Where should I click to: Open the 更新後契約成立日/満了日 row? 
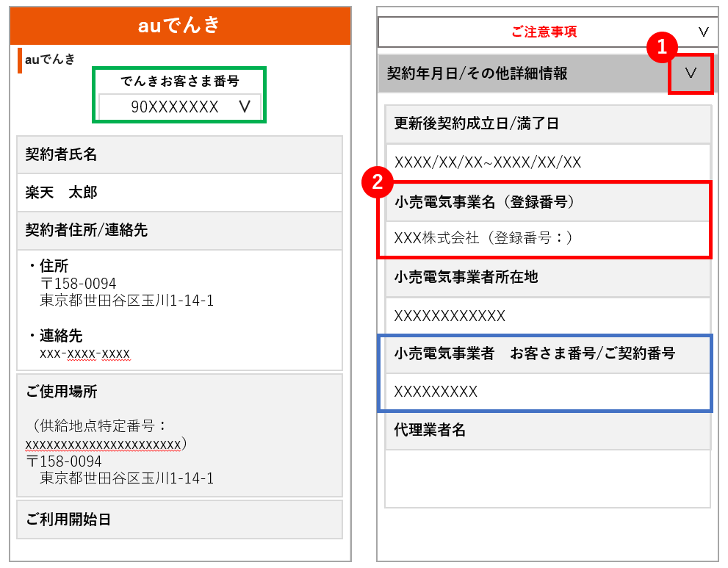tap(547, 124)
